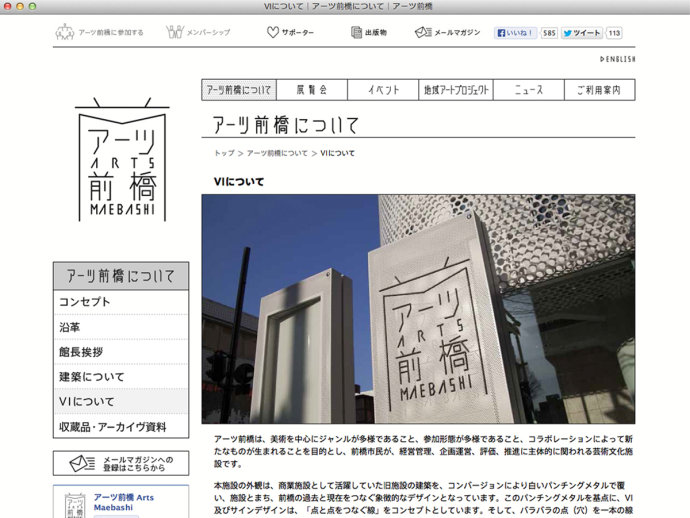Click the Facebook いいね button

[x=515, y=33]
